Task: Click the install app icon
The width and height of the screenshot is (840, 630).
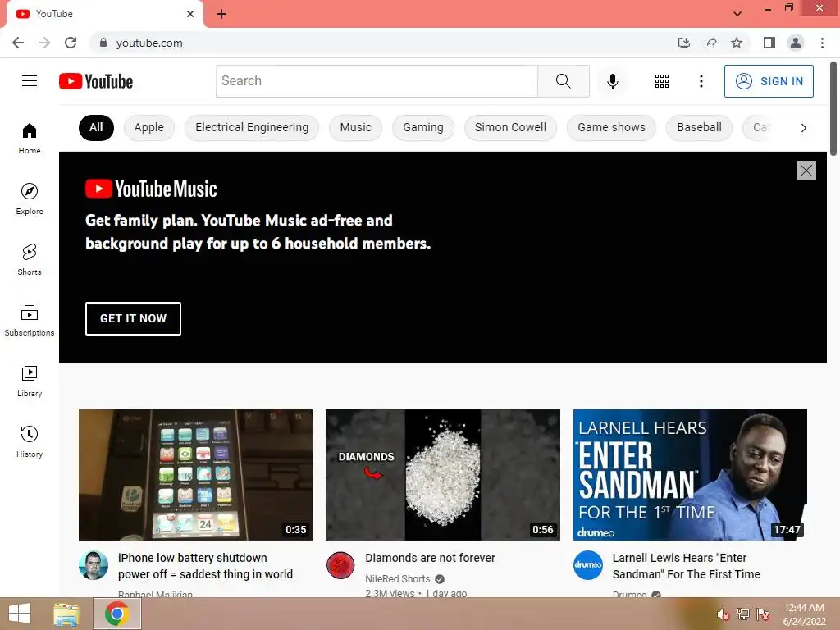Action: coord(684,43)
